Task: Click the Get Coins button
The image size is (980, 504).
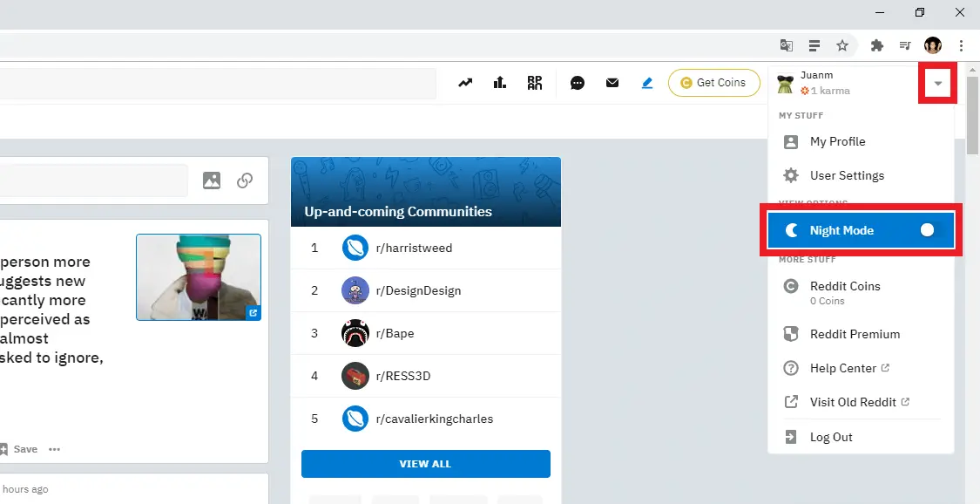Action: 713,83
